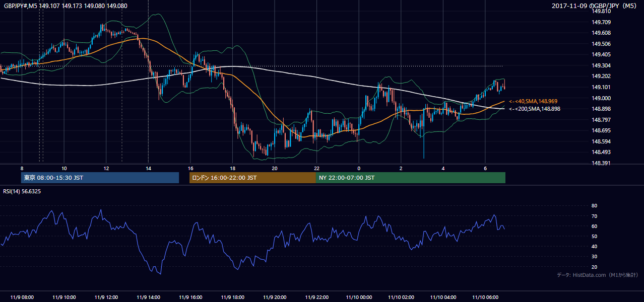Screen dimensions: 644x302
Task: Click the 11/10 06:00 time axis label
Action: coord(485,297)
